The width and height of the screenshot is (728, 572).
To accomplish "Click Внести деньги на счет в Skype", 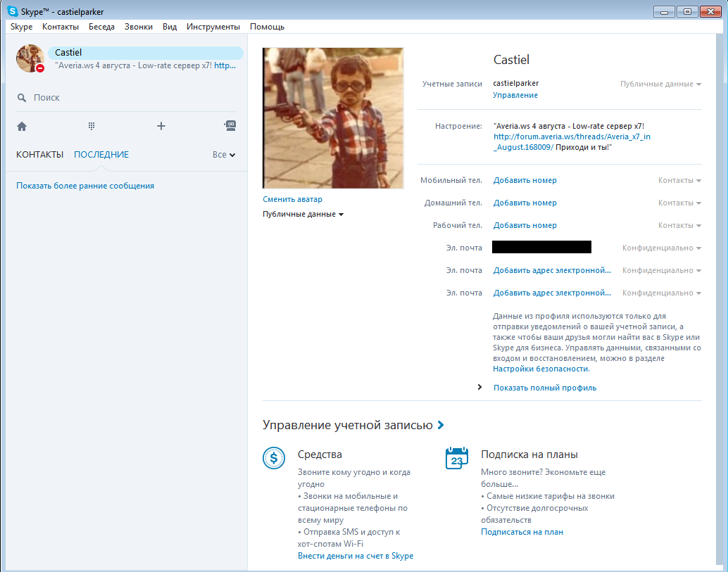I will tap(356, 556).
